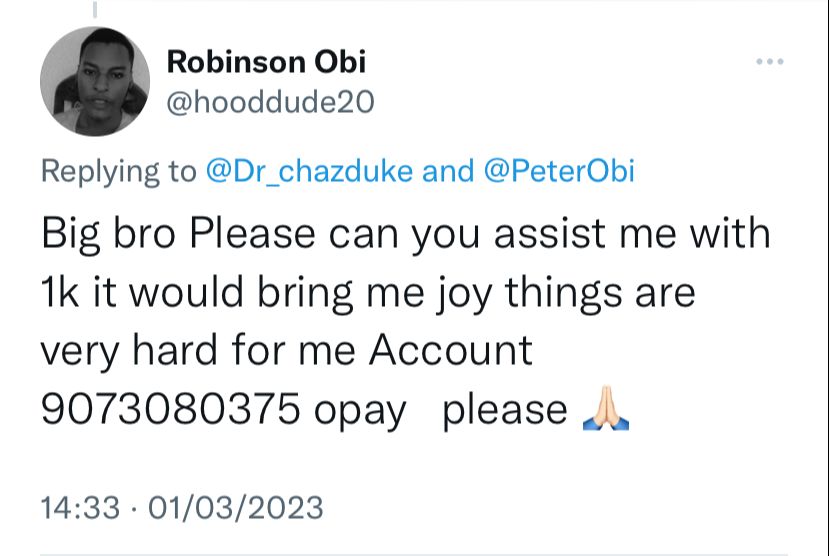Click "very hard for me" phrase
This screenshot has height=556, width=829.
[x=198, y=351]
